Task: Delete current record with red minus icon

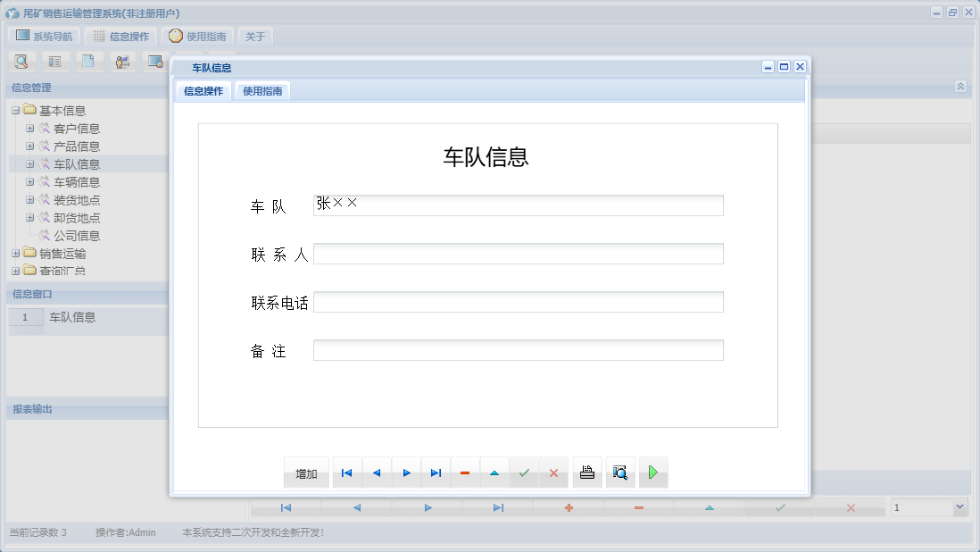Action: tap(465, 472)
